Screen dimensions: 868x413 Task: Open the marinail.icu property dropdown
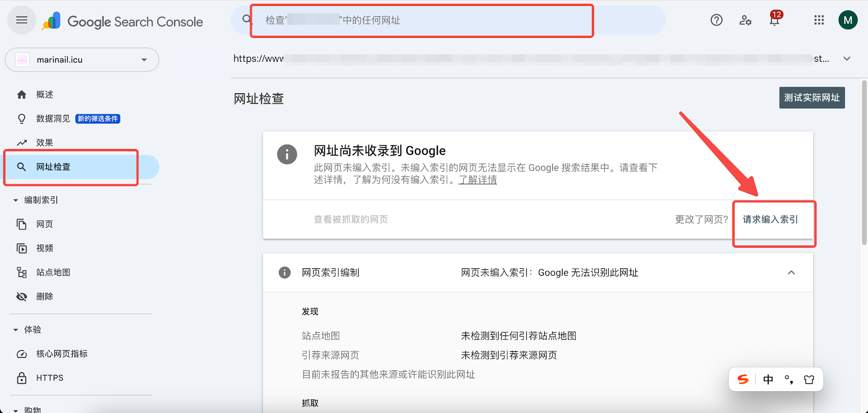(x=82, y=60)
